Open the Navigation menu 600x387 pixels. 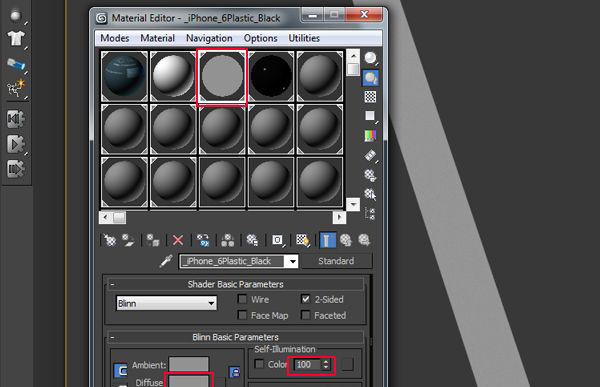tap(209, 38)
